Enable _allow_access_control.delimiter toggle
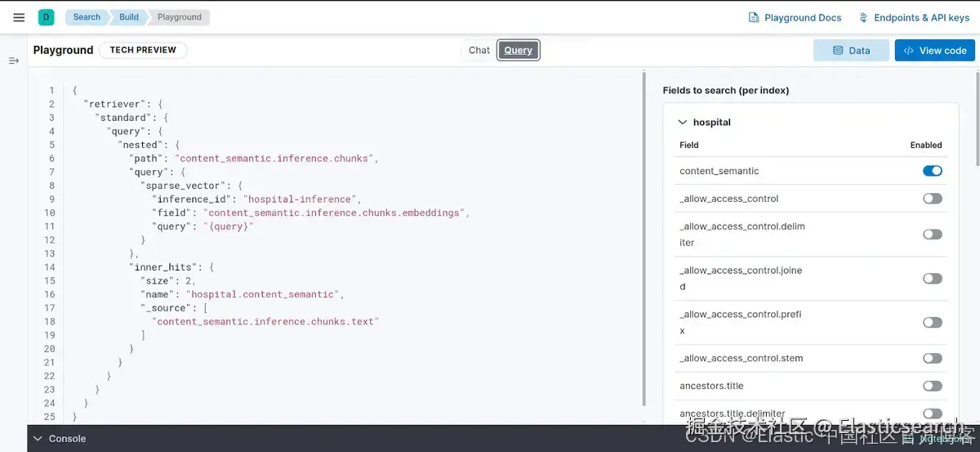 pos(933,235)
